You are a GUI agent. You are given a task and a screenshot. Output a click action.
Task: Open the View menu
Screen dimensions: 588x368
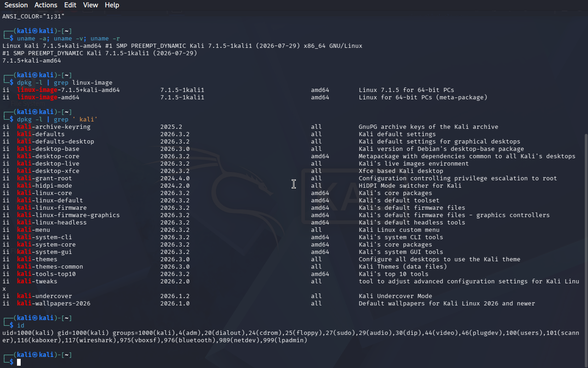[x=90, y=5]
